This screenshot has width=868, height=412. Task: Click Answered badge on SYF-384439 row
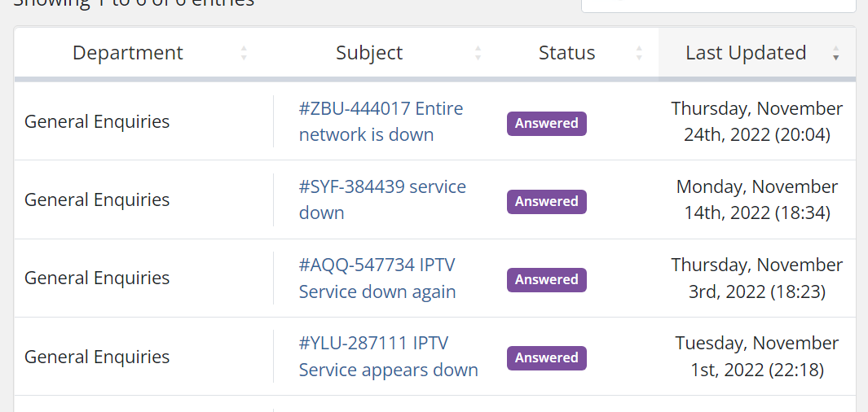pyautogui.click(x=546, y=201)
